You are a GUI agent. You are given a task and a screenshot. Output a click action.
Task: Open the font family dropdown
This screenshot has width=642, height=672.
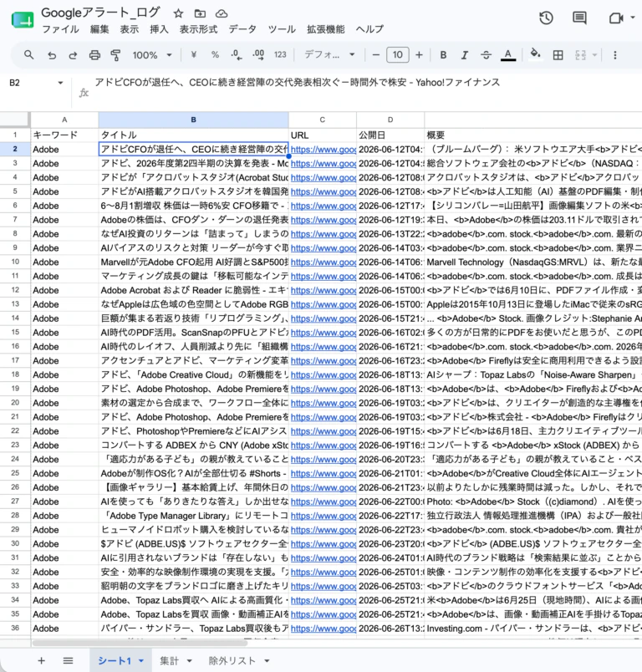point(329,55)
